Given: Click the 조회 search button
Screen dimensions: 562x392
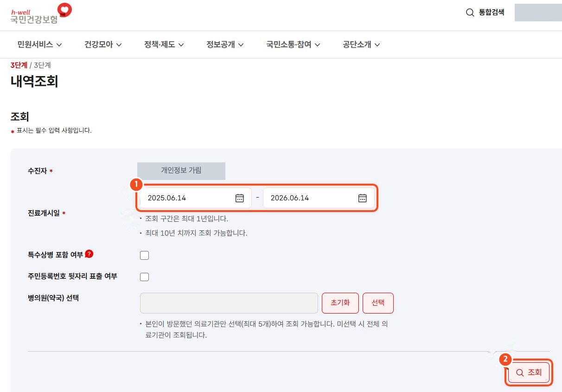Looking at the screenshot, I should (529, 373).
